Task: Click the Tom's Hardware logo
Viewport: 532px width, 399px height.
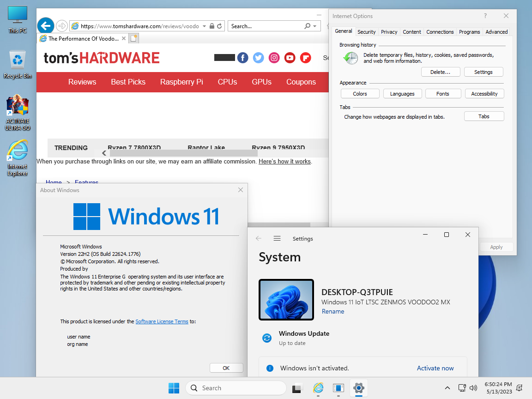Action: coord(102,58)
